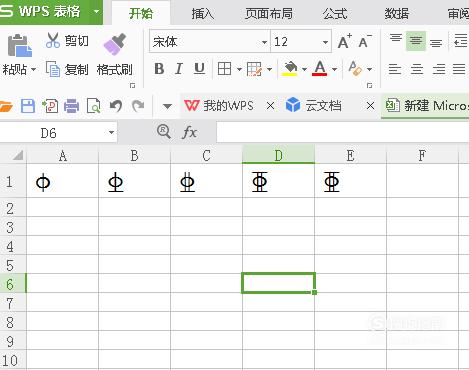Image resolution: width=469 pixels, height=370 pixels.
Task: Click the magnifier icon beside fx
Action: pyautogui.click(x=164, y=132)
